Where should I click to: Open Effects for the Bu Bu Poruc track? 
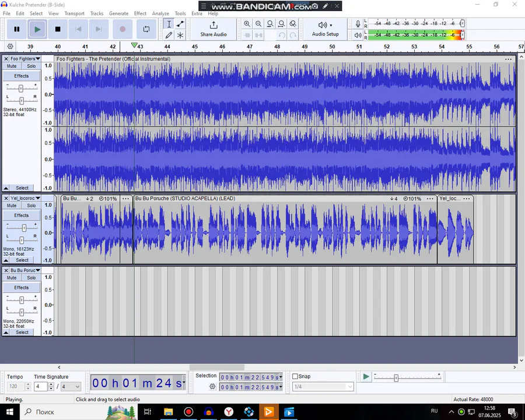(x=22, y=288)
